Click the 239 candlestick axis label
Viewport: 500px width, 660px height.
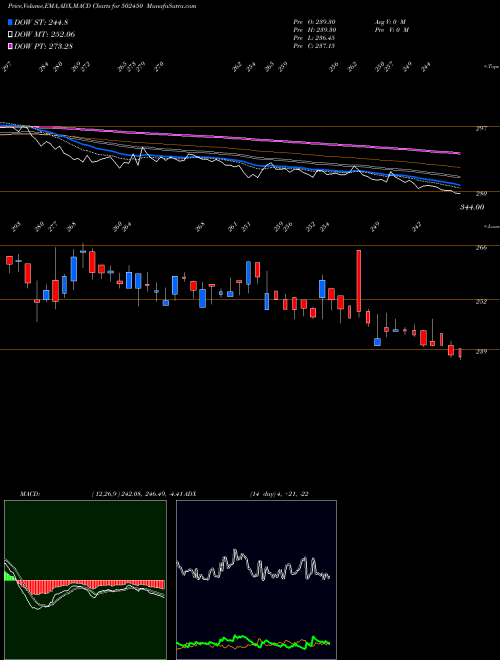click(x=481, y=352)
